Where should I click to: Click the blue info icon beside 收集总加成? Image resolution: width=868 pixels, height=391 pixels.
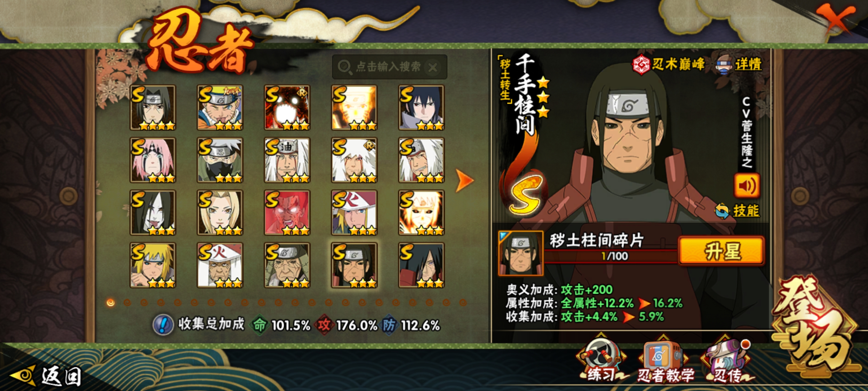tap(163, 325)
